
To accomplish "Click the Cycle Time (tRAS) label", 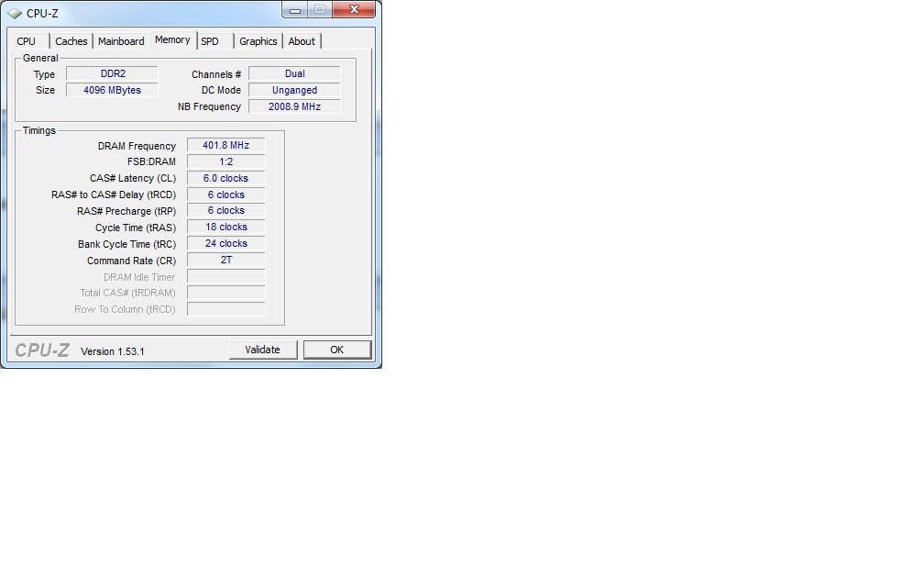I will (x=136, y=228).
